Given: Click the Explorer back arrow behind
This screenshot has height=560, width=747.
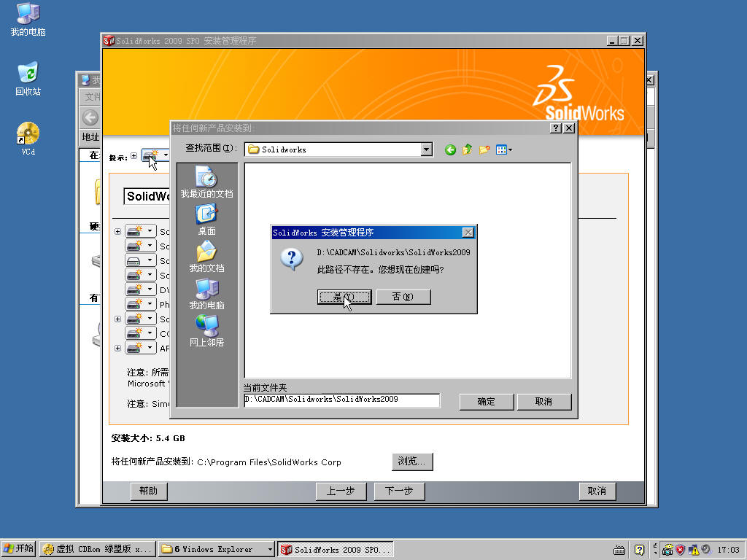Looking at the screenshot, I should click(90, 117).
